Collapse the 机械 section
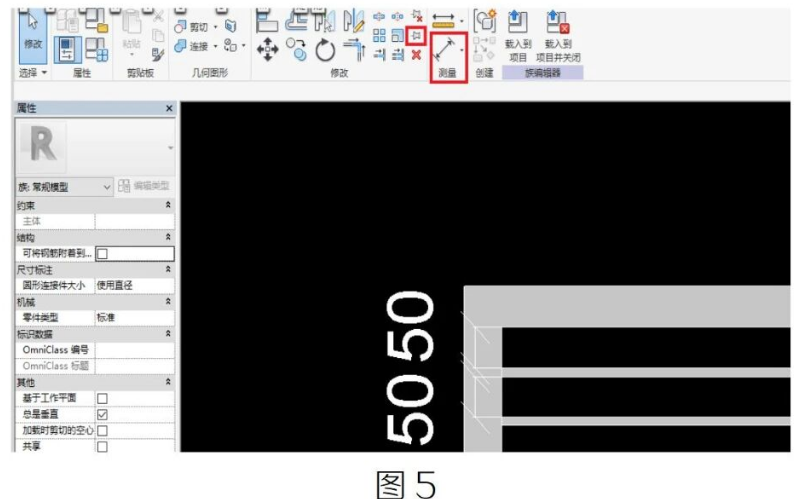The height and width of the screenshot is (499, 799). pos(168,301)
